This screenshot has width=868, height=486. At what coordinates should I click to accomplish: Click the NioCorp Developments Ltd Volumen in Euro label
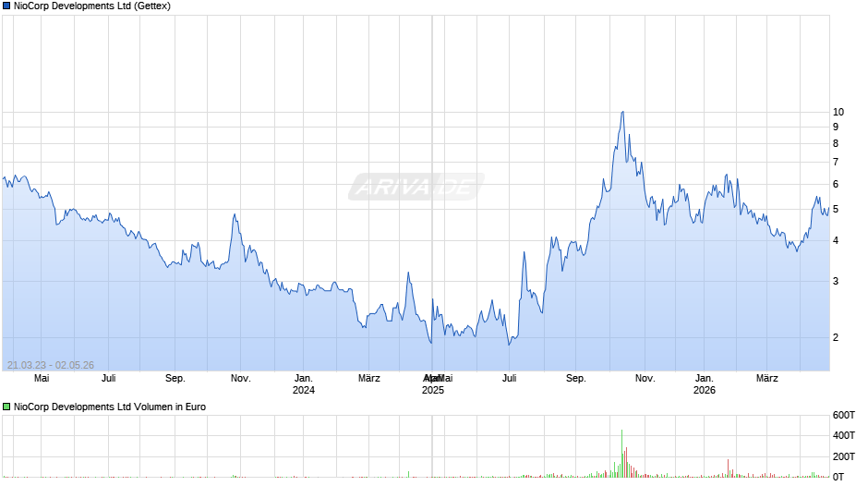tap(110, 407)
